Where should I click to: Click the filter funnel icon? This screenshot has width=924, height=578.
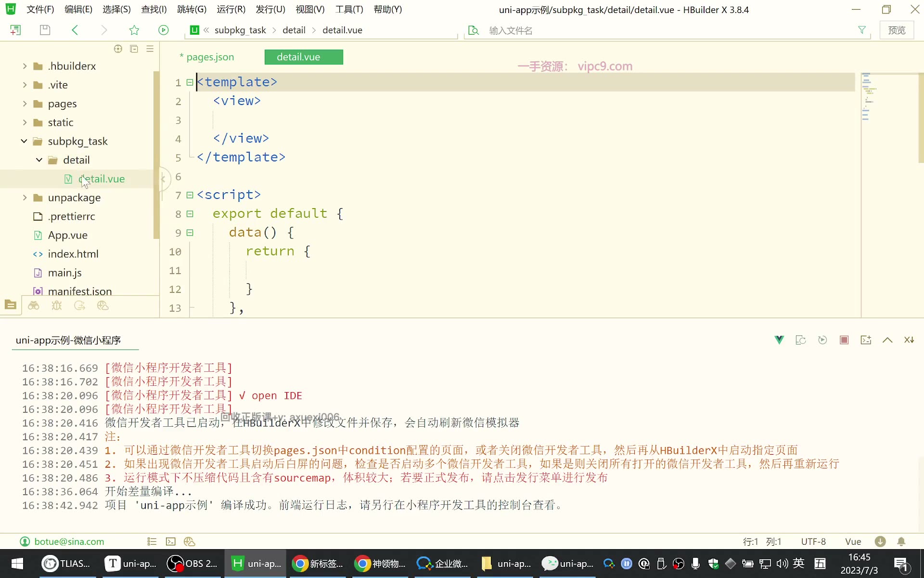862,30
